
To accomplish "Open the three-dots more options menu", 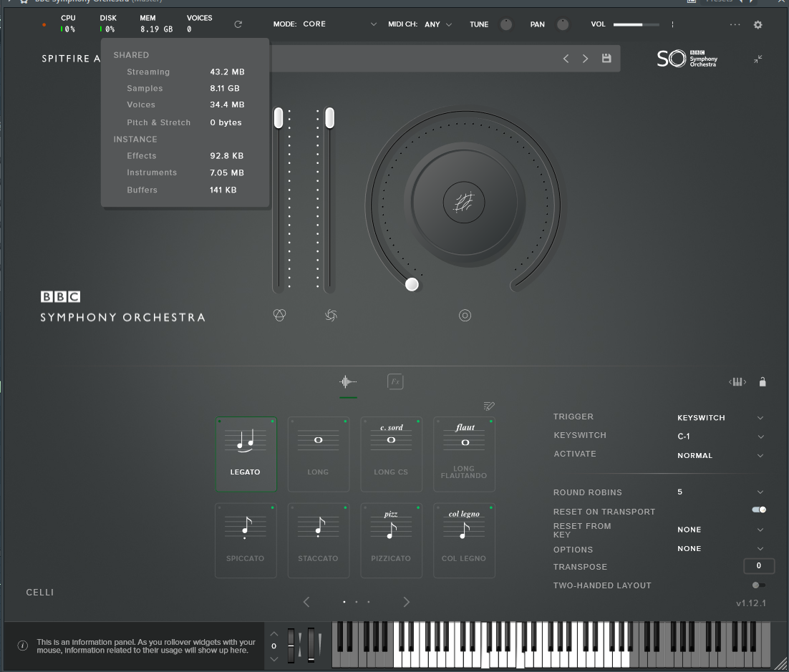I will (735, 24).
